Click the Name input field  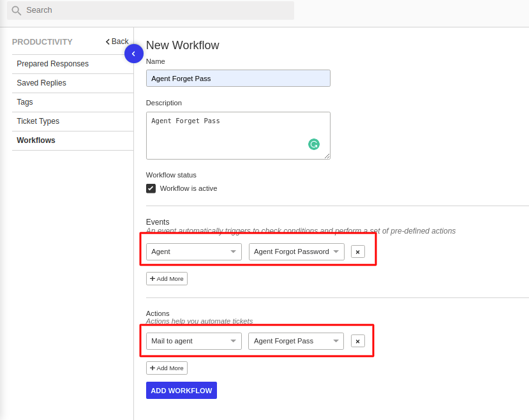tap(237, 78)
